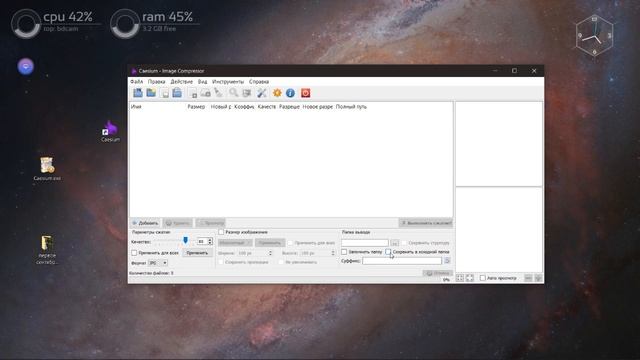The image size is (640, 360).
Task: Click the Выполнить сжатие button
Action: (426, 223)
